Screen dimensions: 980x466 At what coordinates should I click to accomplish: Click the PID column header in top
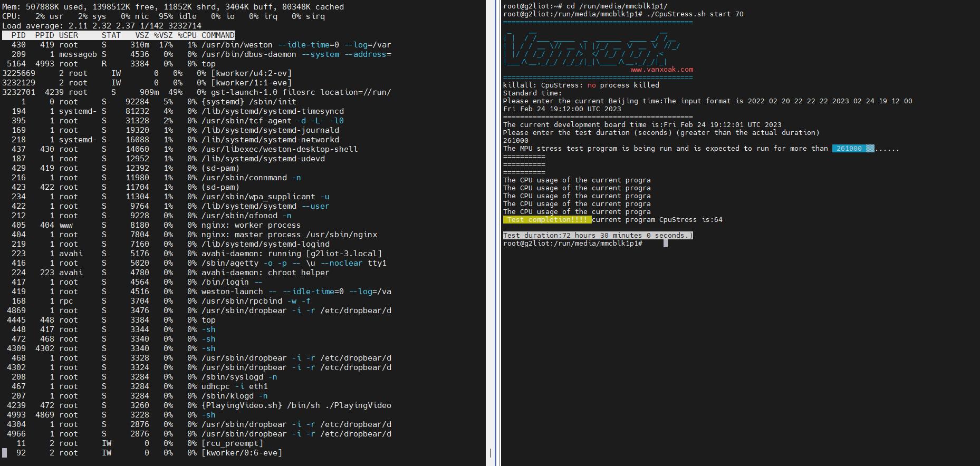tap(18, 35)
